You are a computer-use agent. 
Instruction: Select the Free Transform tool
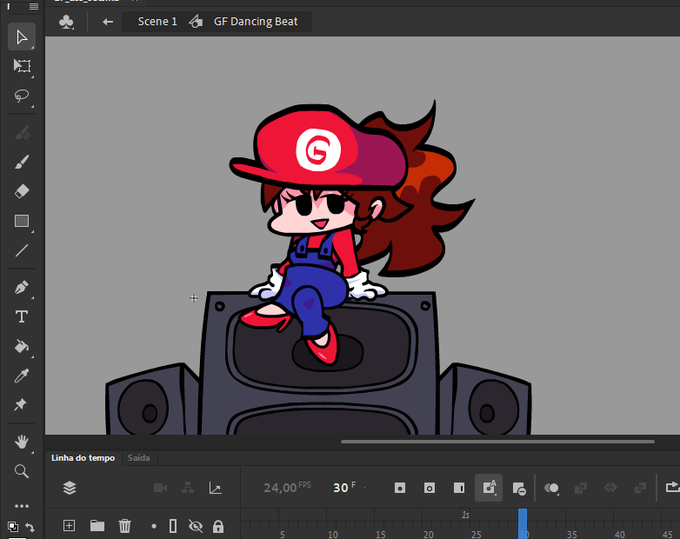[x=22, y=66]
